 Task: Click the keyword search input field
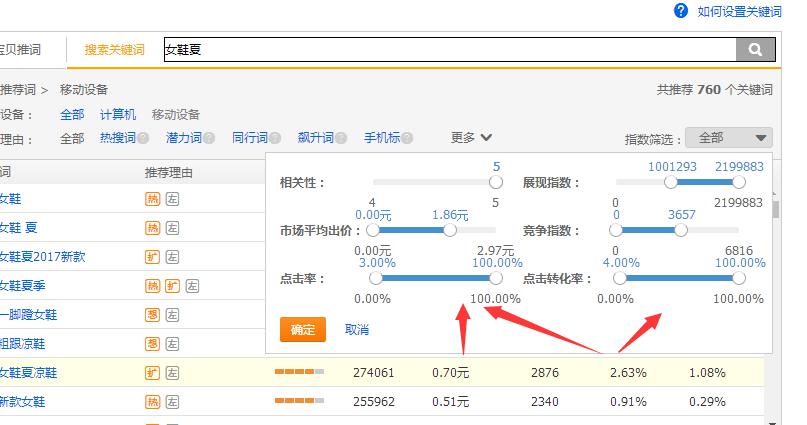point(450,49)
